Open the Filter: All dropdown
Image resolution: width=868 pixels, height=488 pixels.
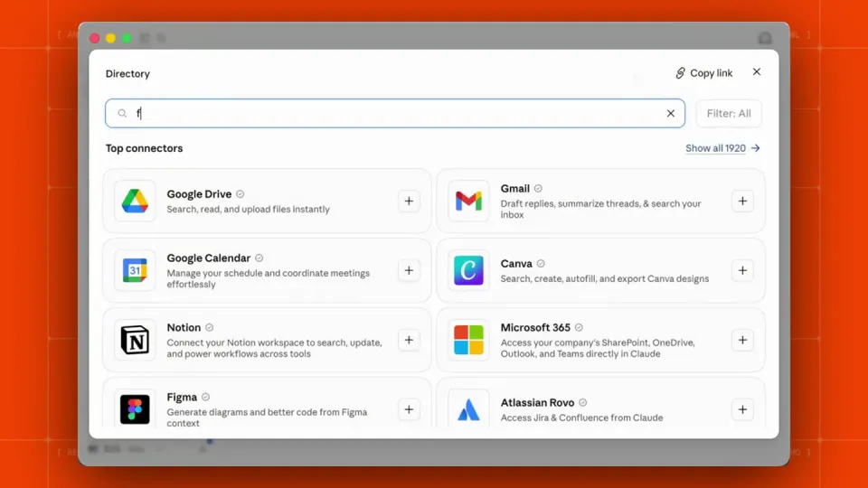[729, 114]
